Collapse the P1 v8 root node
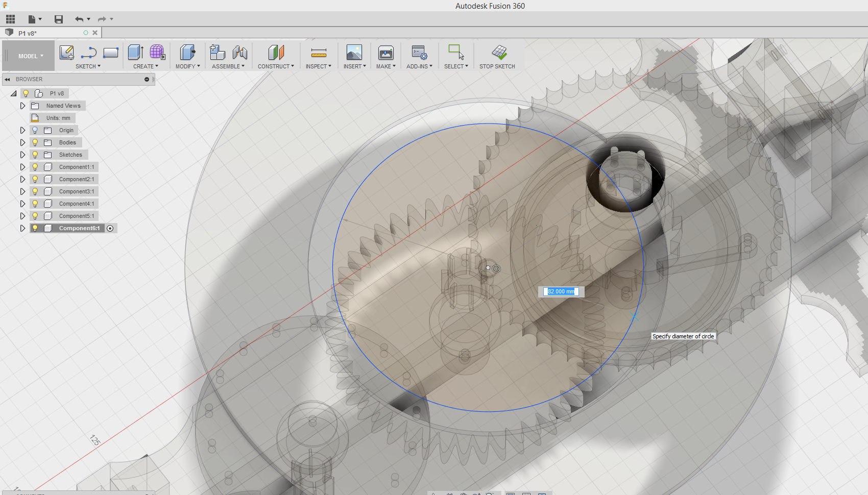The image size is (868, 495). pyautogui.click(x=14, y=93)
